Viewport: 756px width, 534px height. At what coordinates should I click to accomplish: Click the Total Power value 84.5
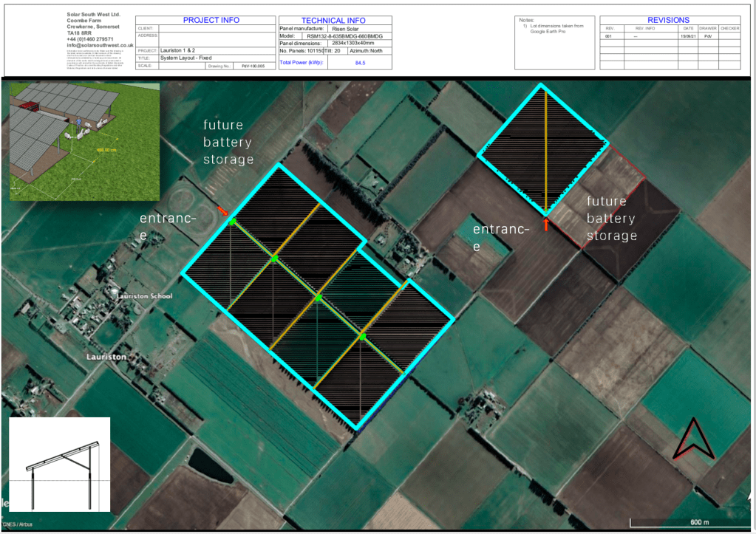tap(361, 64)
